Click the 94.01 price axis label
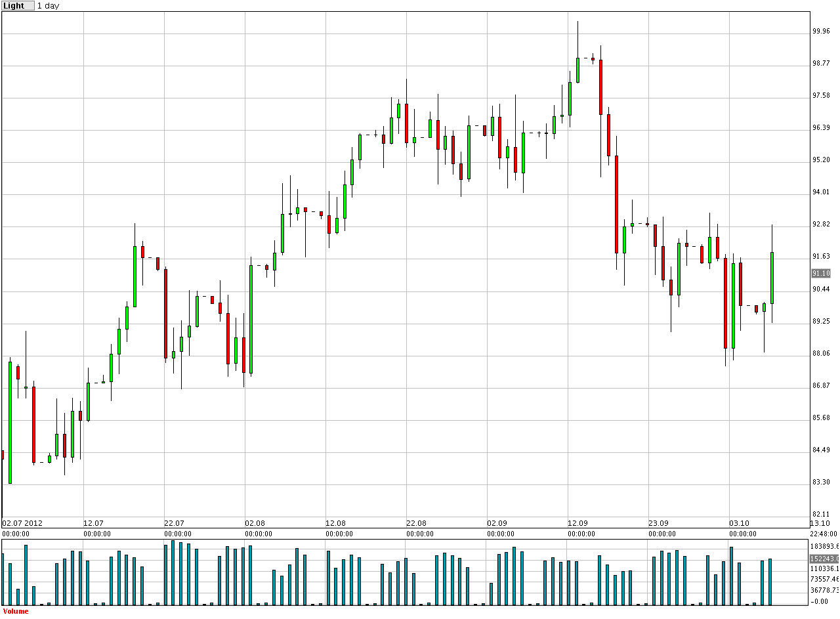Image resolution: width=840 pixels, height=619 pixels. pos(822,192)
